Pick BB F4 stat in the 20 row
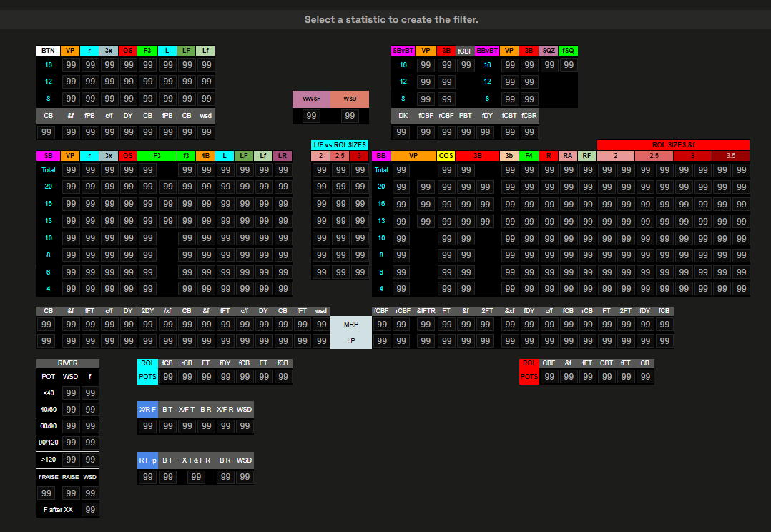 point(529,187)
